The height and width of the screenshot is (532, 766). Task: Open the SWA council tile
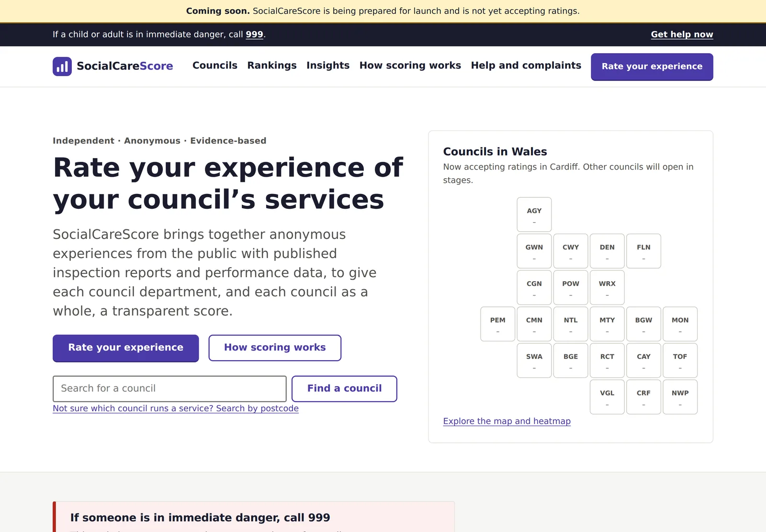pyautogui.click(x=534, y=361)
